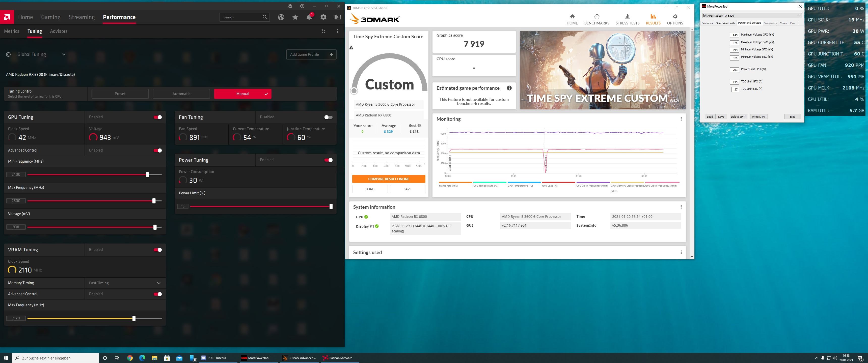Open the Frequency tab in MorePowerTool
The width and height of the screenshot is (868, 363).
click(x=770, y=23)
